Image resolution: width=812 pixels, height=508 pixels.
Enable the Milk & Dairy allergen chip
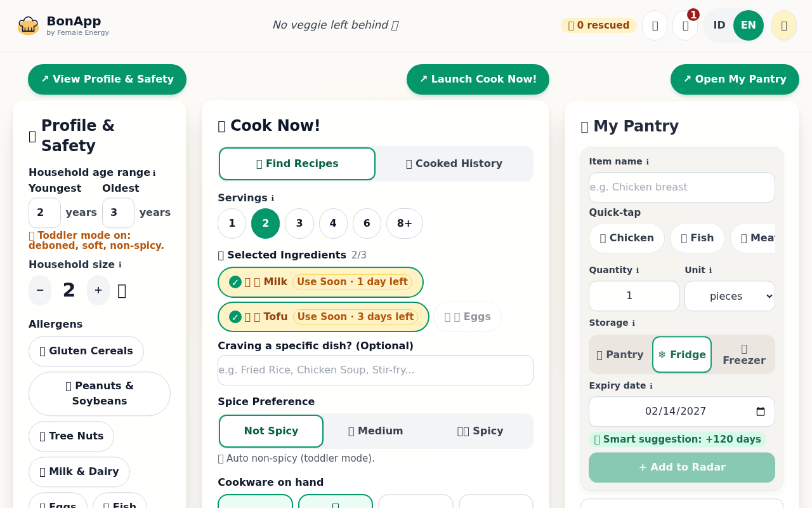tap(79, 472)
